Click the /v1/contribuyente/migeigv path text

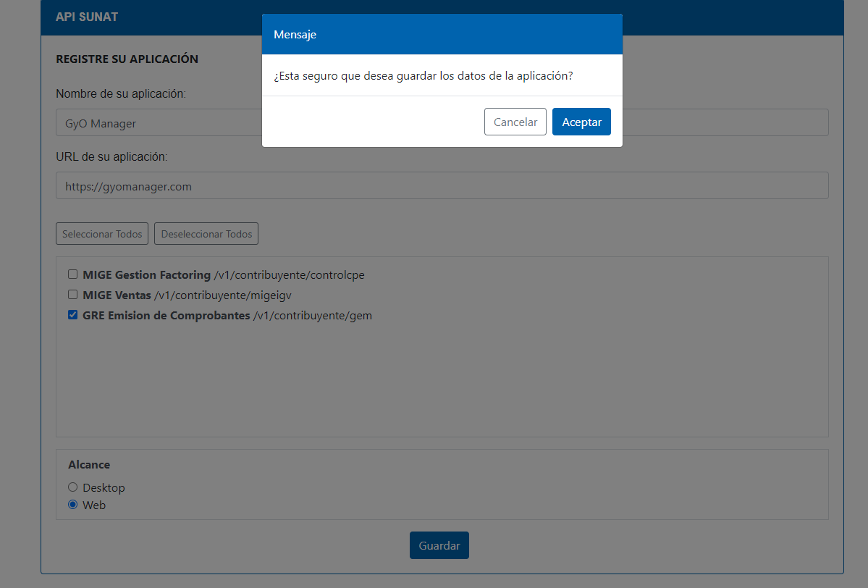pyautogui.click(x=222, y=295)
